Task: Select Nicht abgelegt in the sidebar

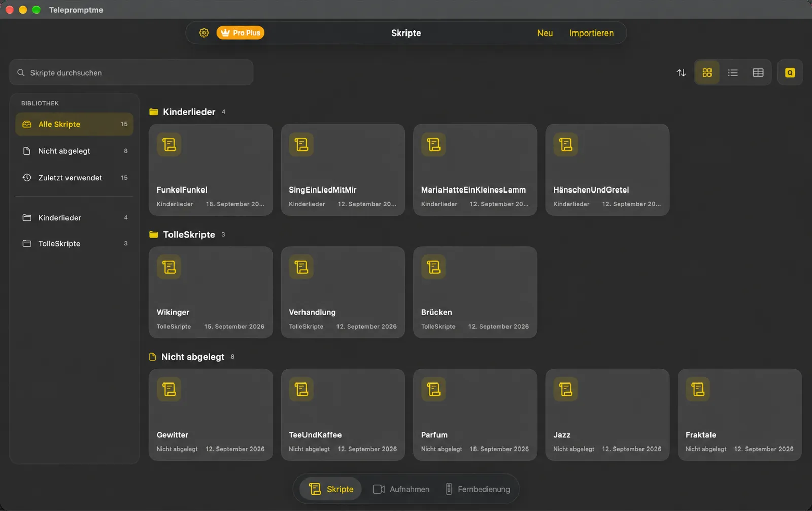Action: coord(75,151)
